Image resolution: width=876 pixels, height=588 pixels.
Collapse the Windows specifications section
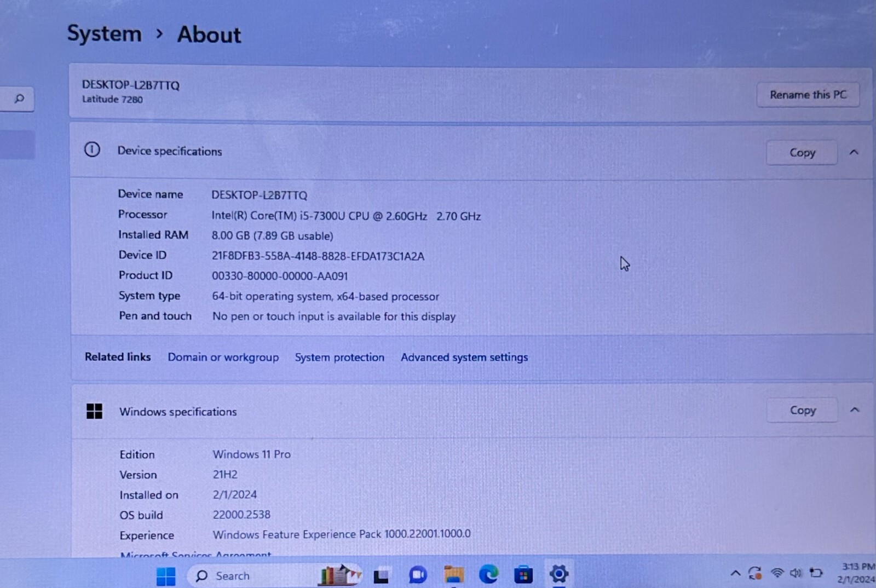point(855,410)
